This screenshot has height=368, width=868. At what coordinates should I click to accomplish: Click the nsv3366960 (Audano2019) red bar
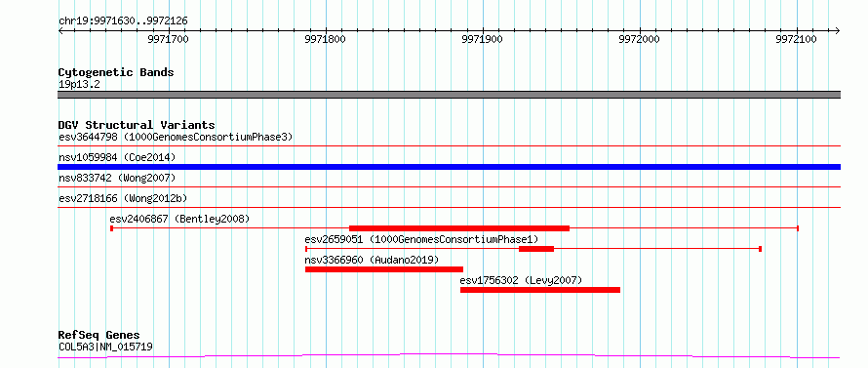point(384,269)
